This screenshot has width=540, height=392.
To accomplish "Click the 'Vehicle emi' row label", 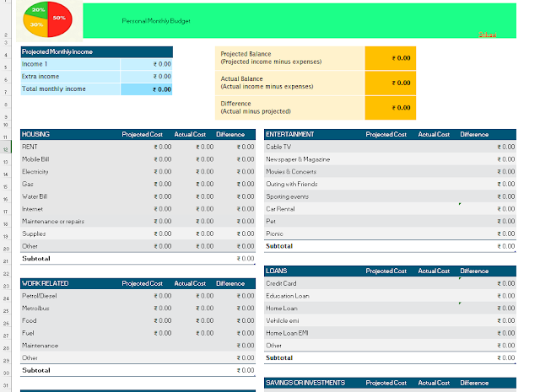I will [x=283, y=320].
